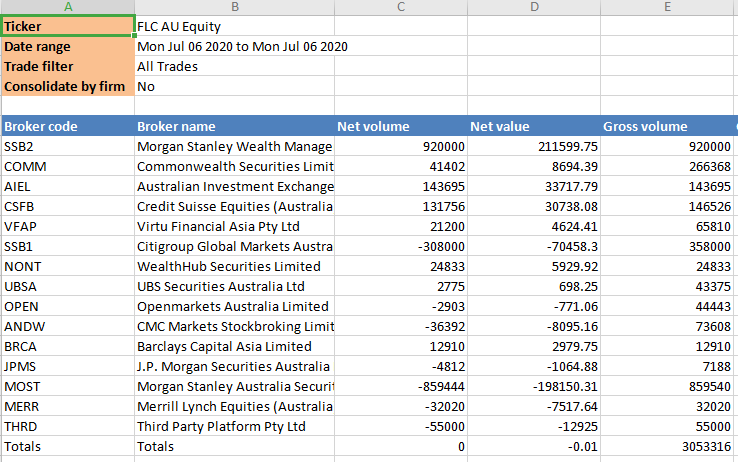Select net value 4624.41
The width and height of the screenshot is (738, 462).
pyautogui.click(x=534, y=226)
